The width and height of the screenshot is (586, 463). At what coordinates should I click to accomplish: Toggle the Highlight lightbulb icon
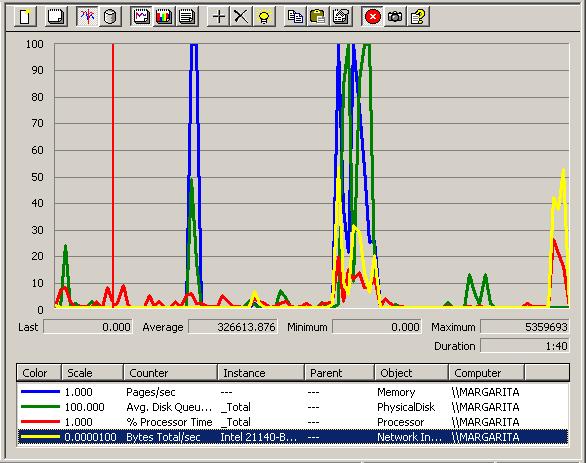click(264, 17)
